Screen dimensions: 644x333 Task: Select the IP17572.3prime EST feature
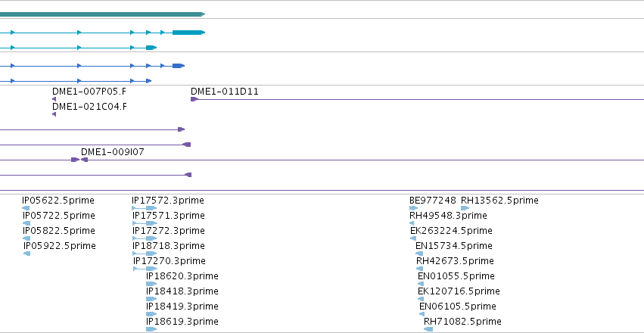(x=144, y=208)
